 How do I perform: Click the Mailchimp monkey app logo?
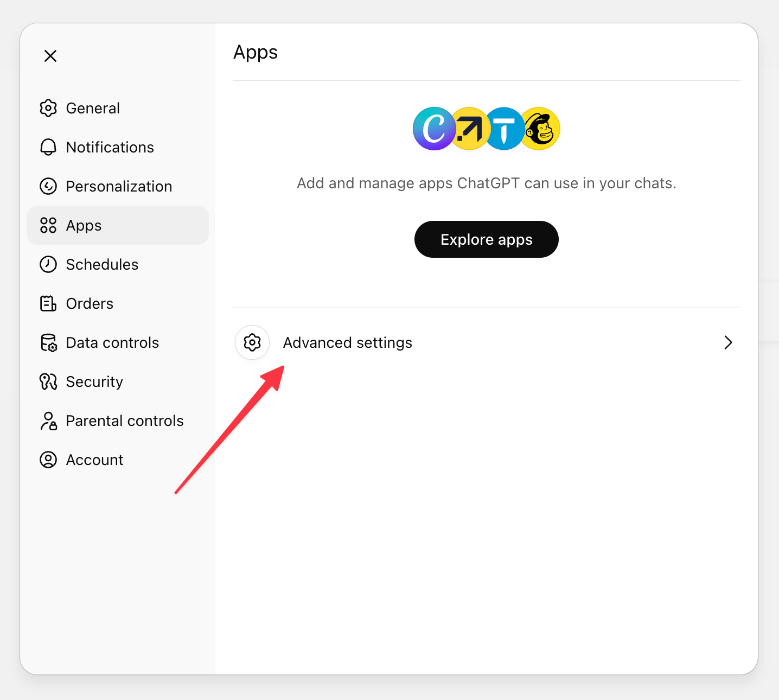click(x=541, y=129)
